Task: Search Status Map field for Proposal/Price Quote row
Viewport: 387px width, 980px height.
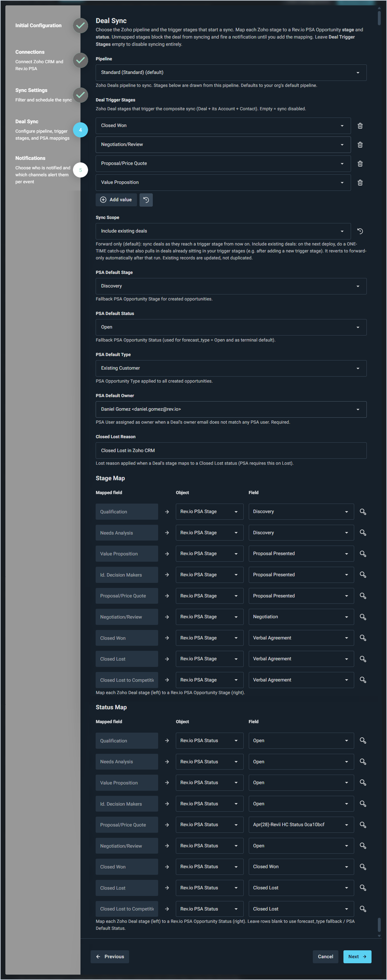Action: (363, 824)
